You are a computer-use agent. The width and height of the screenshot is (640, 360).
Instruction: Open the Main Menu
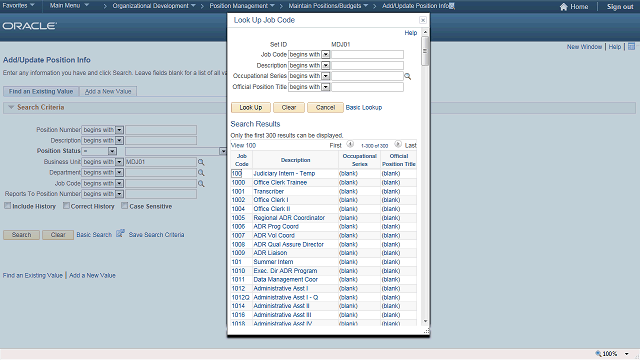pyautogui.click(x=69, y=6)
